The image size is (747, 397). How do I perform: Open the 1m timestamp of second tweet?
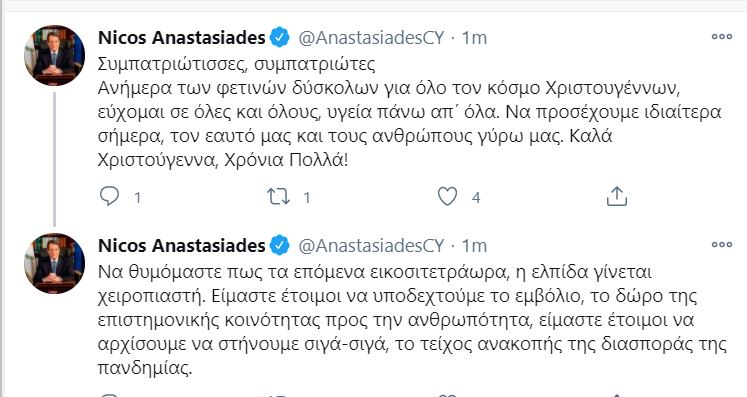coord(474,246)
